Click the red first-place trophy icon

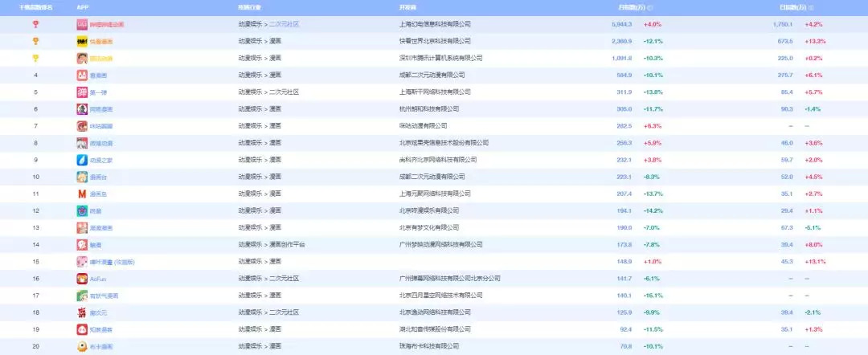coord(35,24)
